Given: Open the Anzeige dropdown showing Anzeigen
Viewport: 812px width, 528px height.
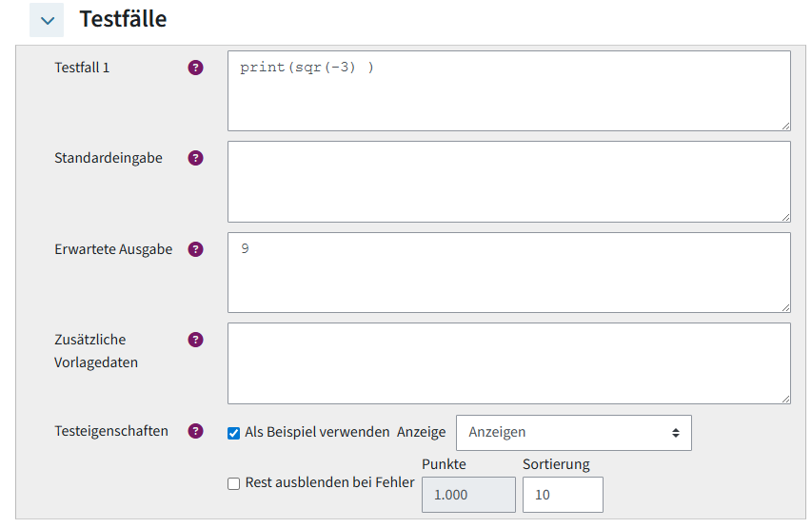Looking at the screenshot, I should click(573, 433).
